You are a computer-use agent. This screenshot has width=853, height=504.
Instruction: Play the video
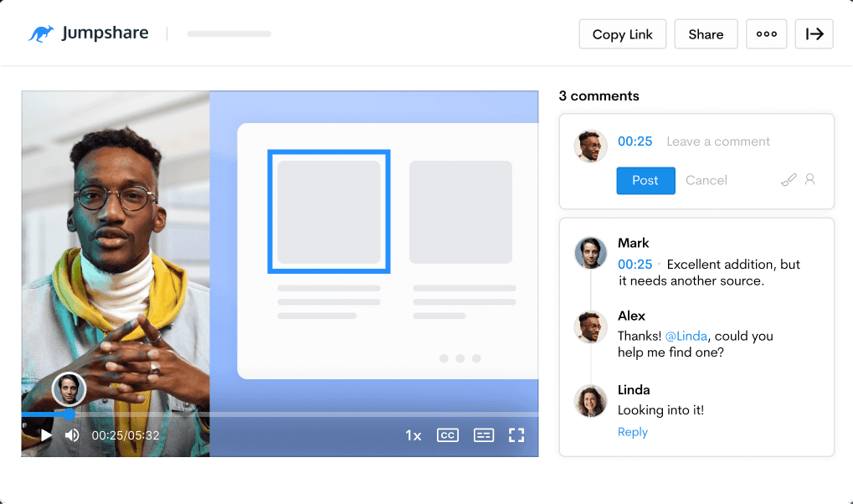pos(46,435)
